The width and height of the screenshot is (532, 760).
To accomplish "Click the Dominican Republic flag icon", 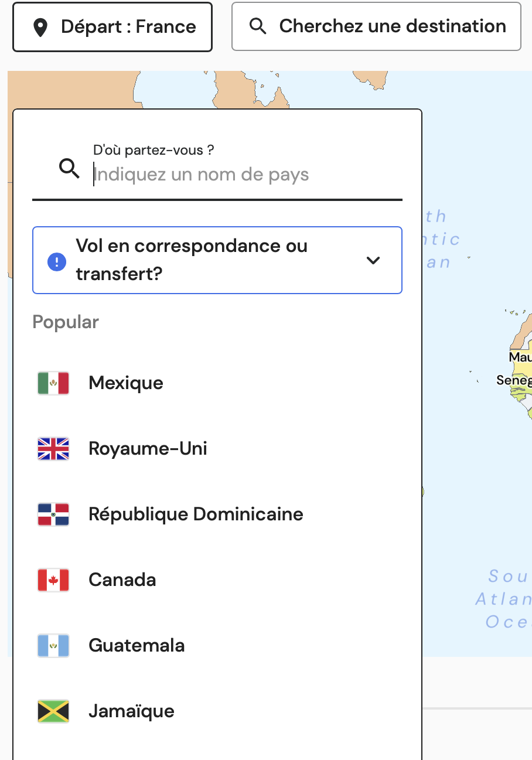I will [x=53, y=514].
